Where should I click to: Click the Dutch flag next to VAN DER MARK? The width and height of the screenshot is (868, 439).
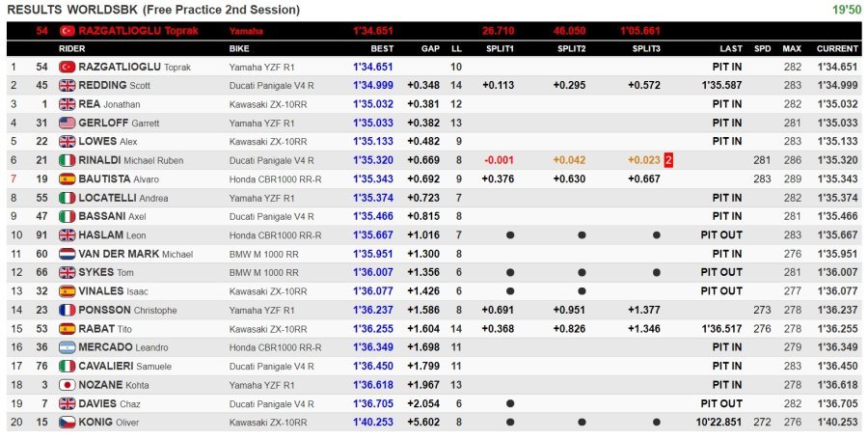coord(67,254)
